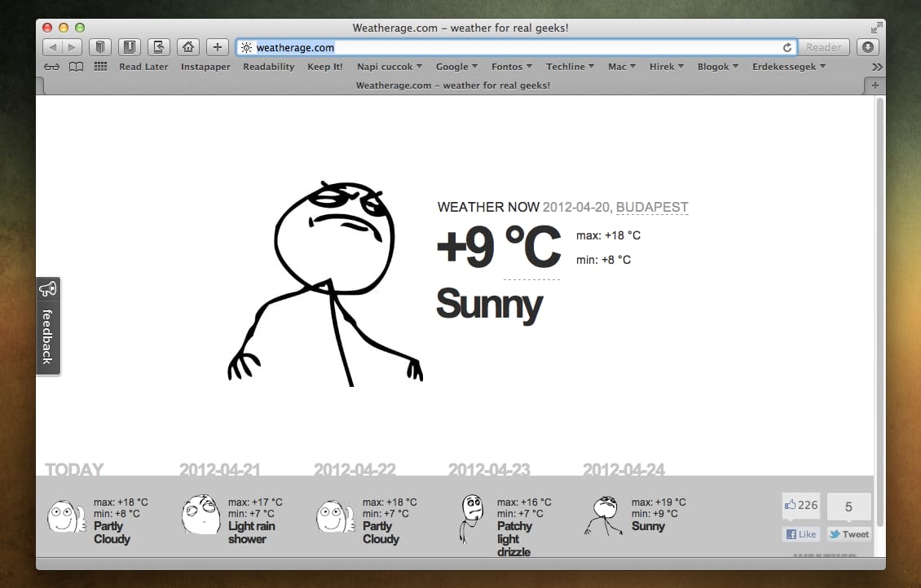Click the toolbar icon left of Home
The image size is (921, 588).
pyautogui.click(x=159, y=47)
